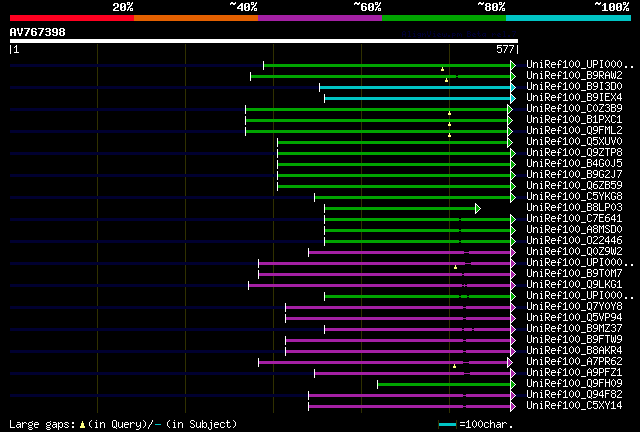This screenshot has height=432, width=640.
Task: Select the UniRef100_C5XY14 label
Action: pyautogui.click(x=574, y=405)
